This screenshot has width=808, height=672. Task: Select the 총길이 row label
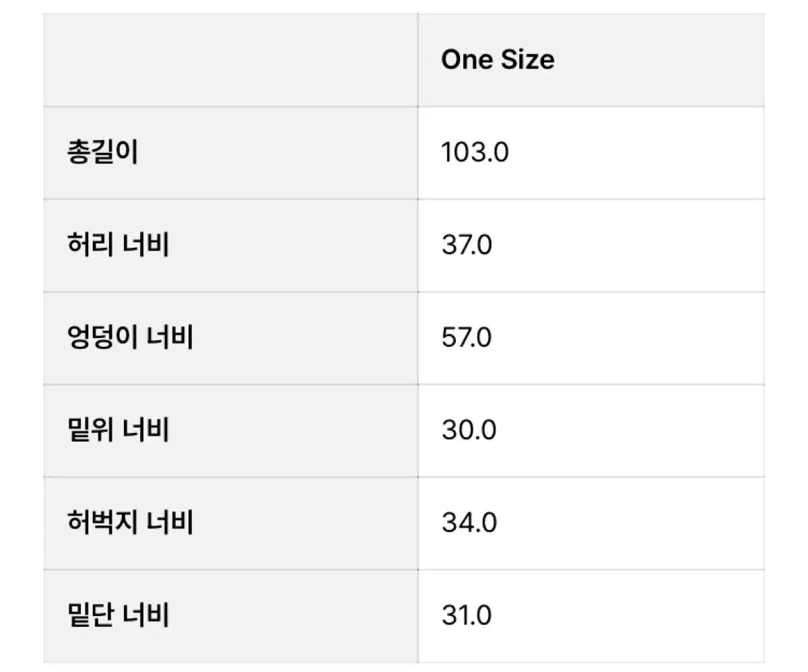[x=102, y=153]
